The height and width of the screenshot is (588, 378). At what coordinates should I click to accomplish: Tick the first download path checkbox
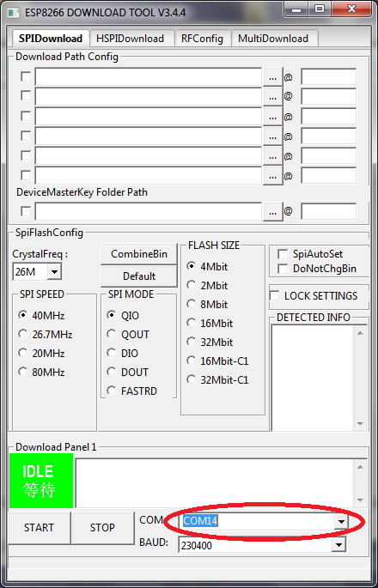(26, 77)
